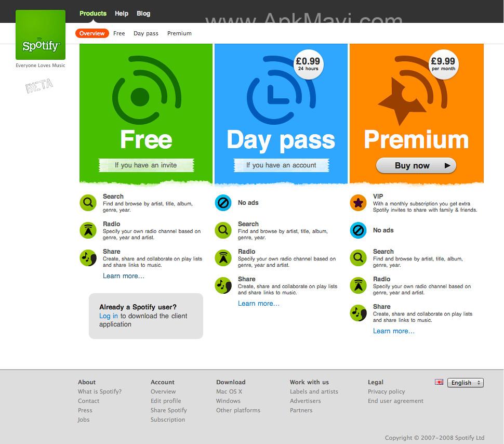Open the Help menu item
This screenshot has width=504, height=444.
click(x=122, y=14)
